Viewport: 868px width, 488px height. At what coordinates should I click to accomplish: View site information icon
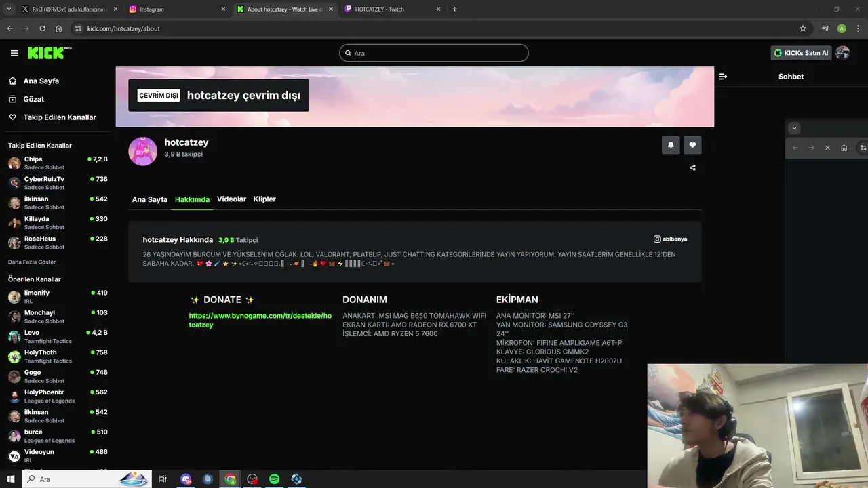click(78, 28)
